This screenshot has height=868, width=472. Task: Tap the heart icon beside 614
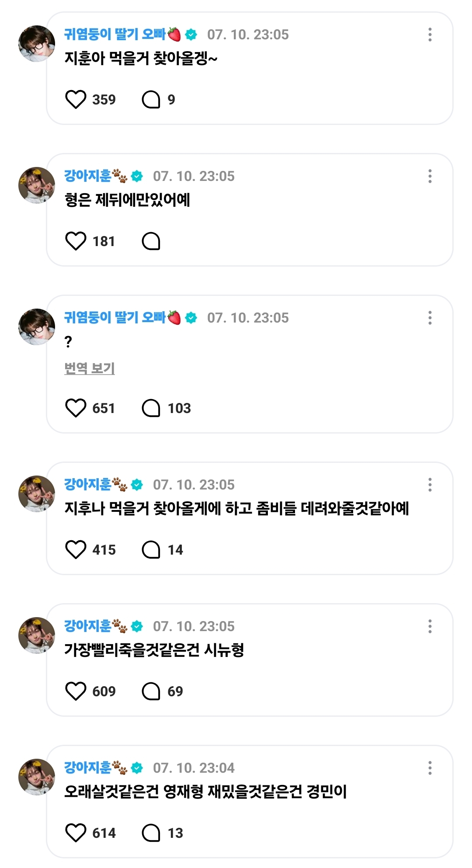76,833
